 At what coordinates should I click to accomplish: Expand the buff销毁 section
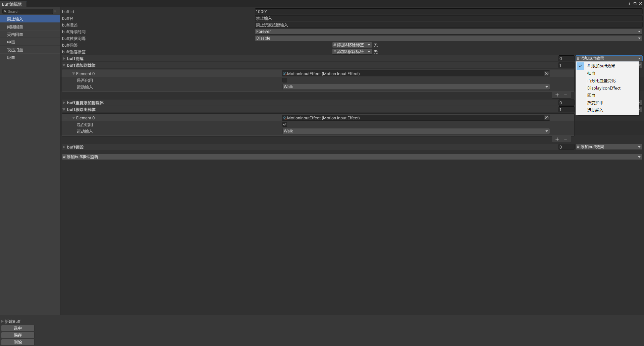tap(64, 147)
